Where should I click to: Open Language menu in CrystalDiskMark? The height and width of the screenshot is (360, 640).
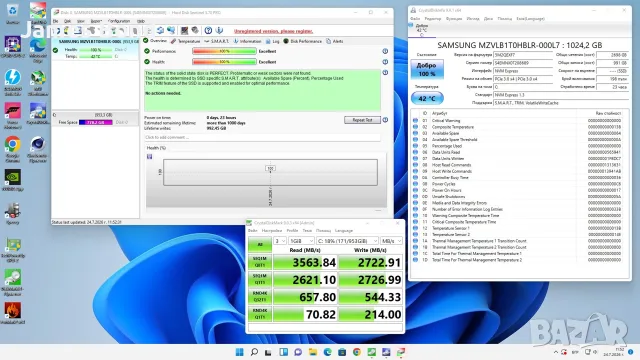pos(344,231)
